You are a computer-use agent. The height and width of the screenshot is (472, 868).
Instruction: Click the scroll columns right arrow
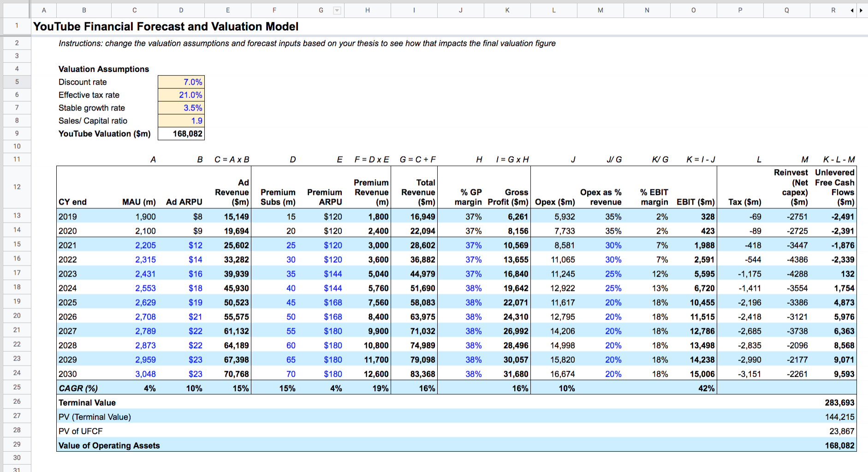tap(861, 10)
